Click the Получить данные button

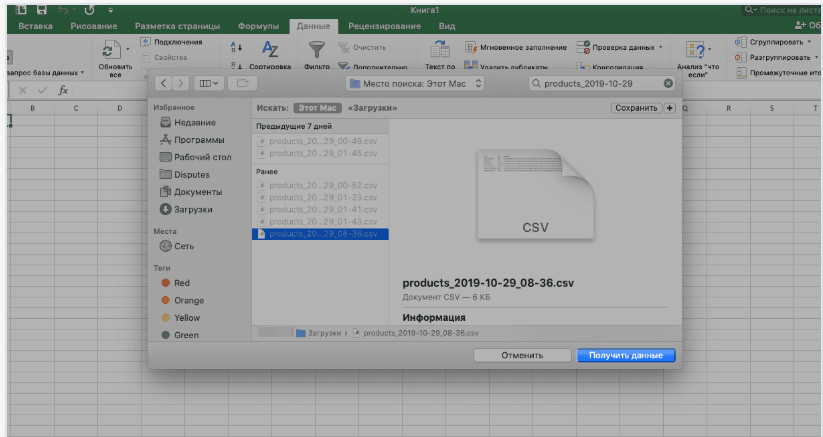(626, 355)
